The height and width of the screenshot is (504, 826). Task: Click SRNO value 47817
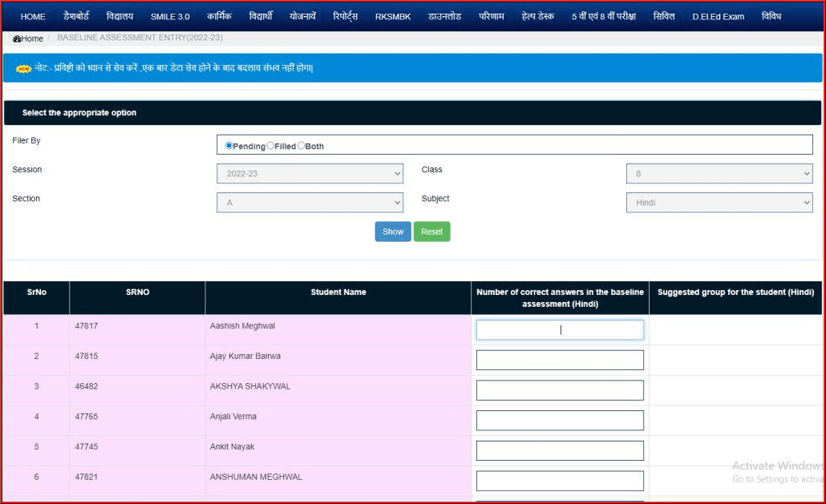[87, 326]
